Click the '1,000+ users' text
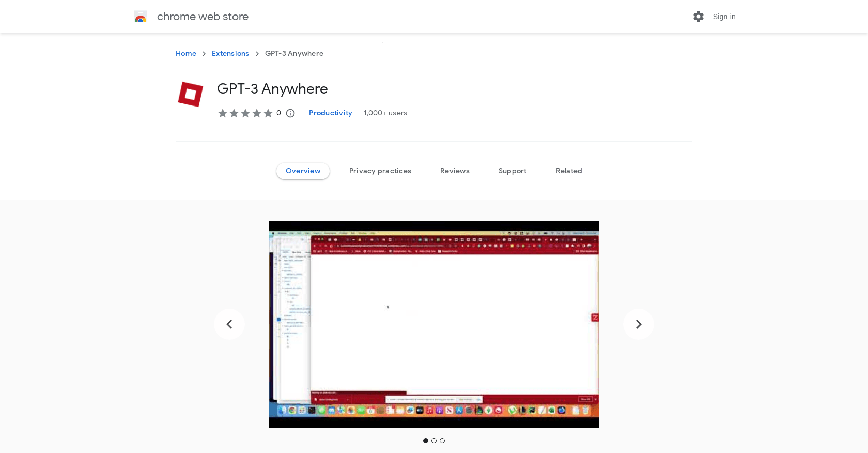The height and width of the screenshot is (453, 868). point(385,113)
